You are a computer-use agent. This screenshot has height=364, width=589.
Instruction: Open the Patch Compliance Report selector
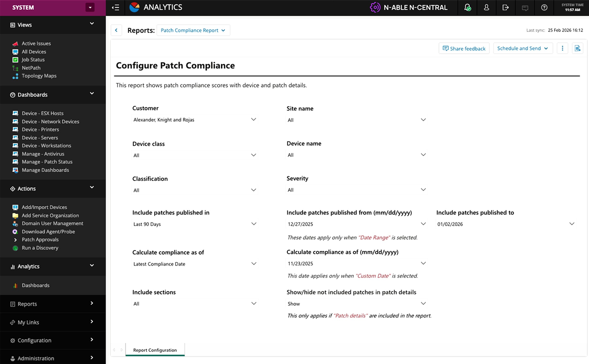point(193,30)
